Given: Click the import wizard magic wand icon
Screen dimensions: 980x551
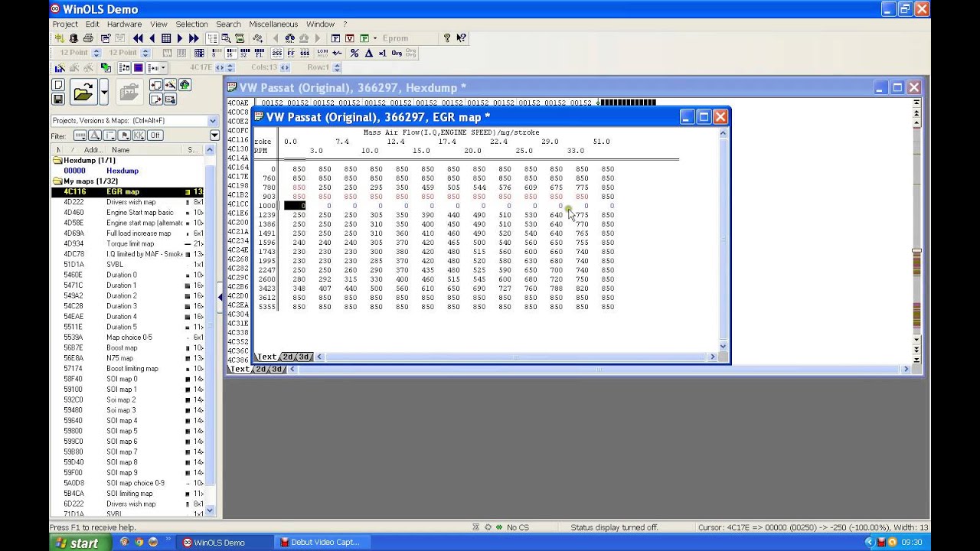Looking at the screenshot, I should point(170,85).
